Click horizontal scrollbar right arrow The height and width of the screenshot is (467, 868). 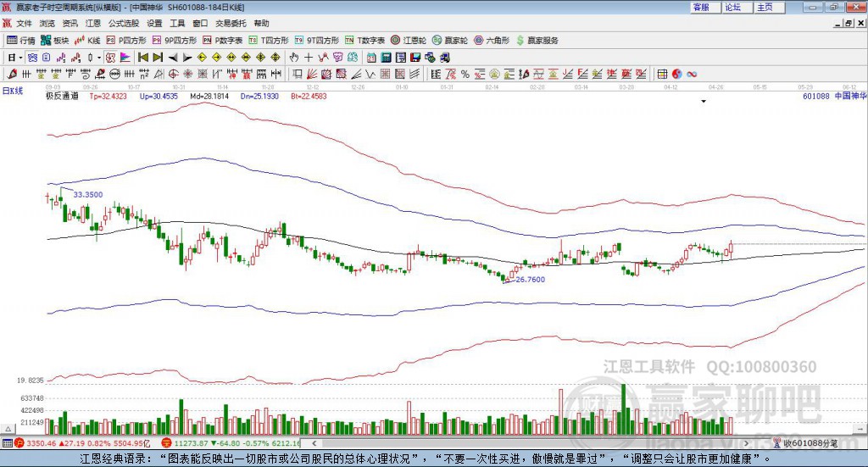tap(746, 443)
